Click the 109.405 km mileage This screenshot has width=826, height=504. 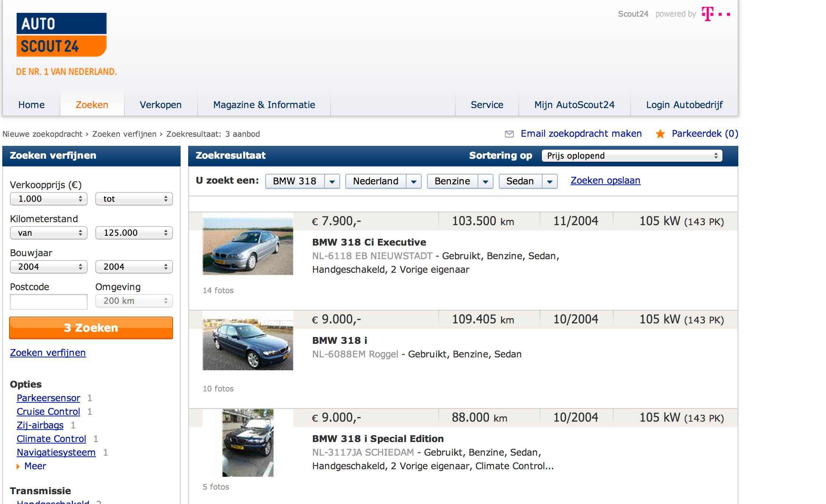(483, 319)
